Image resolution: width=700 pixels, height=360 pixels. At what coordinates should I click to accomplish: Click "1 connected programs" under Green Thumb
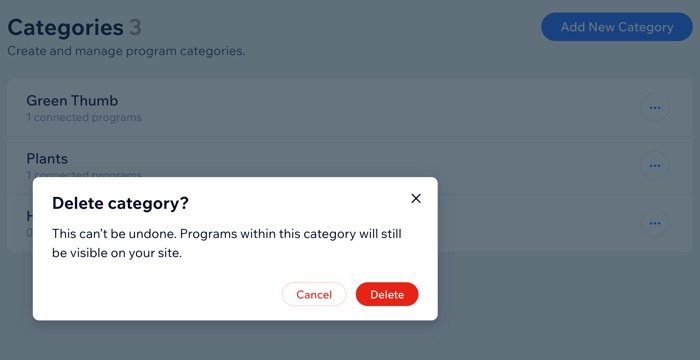click(84, 117)
